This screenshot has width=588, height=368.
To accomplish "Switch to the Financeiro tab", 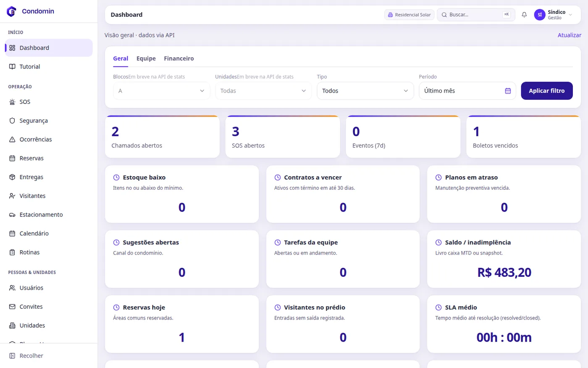I will point(179,58).
